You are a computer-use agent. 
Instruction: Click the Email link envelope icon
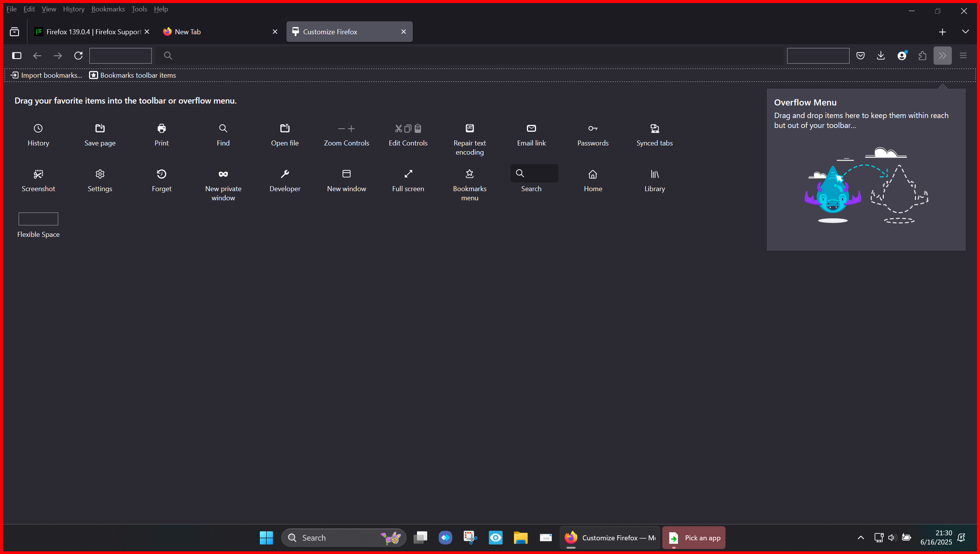[531, 128]
